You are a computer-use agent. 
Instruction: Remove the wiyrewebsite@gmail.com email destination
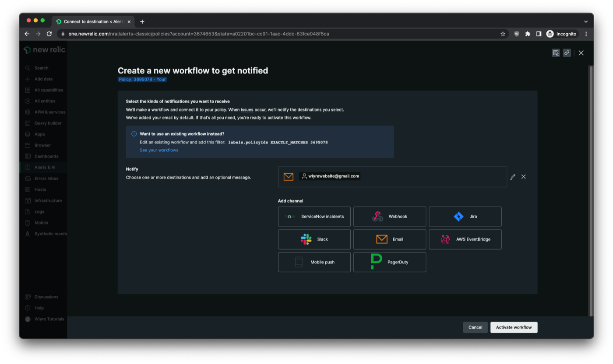pyautogui.click(x=523, y=177)
